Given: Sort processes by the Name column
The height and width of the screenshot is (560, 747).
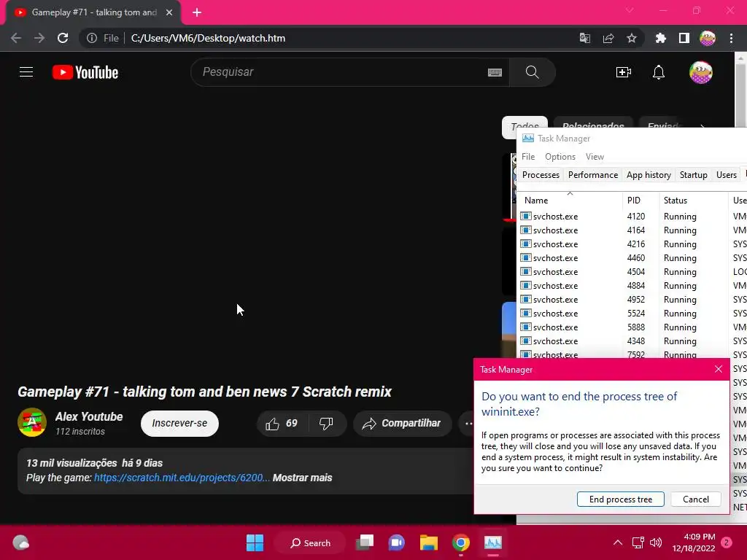Looking at the screenshot, I should (x=570, y=201).
